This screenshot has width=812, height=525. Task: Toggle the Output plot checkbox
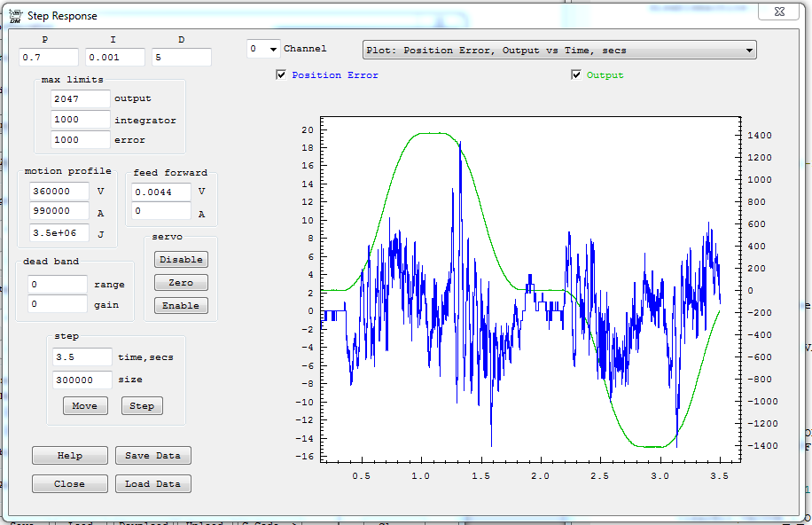pos(577,75)
